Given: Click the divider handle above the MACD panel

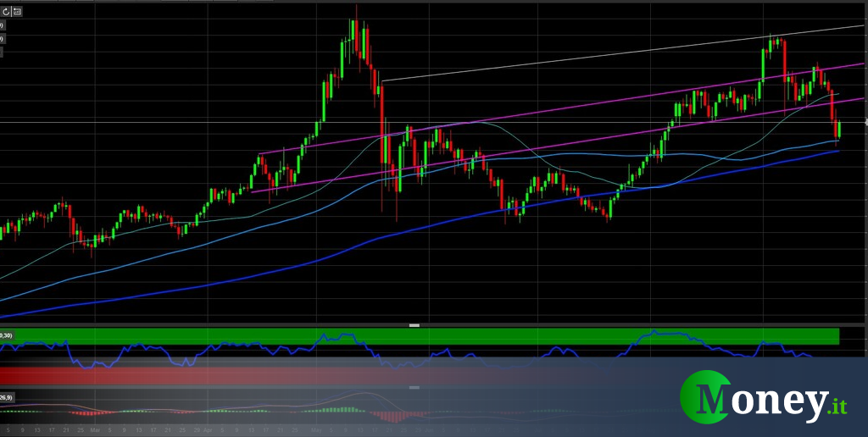Looking at the screenshot, I should [415, 387].
